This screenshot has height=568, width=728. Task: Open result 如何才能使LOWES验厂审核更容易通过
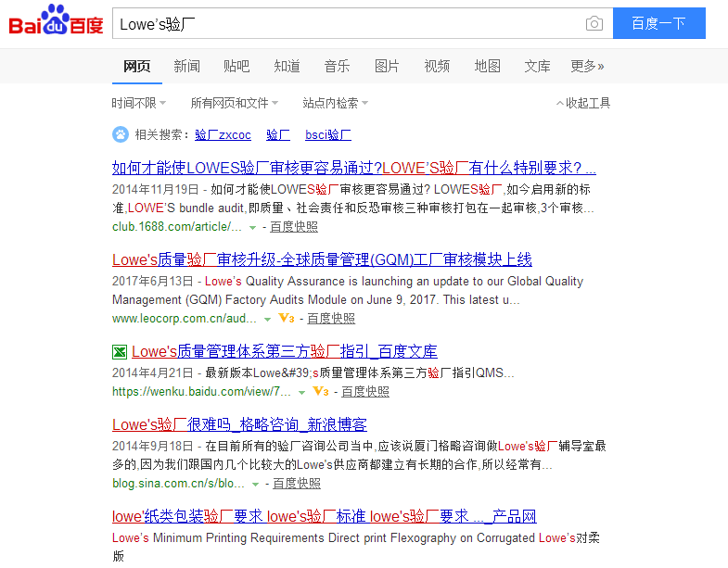pos(353,168)
